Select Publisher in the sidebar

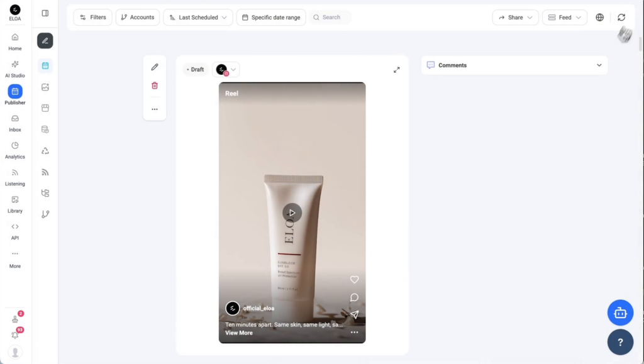pyautogui.click(x=15, y=95)
